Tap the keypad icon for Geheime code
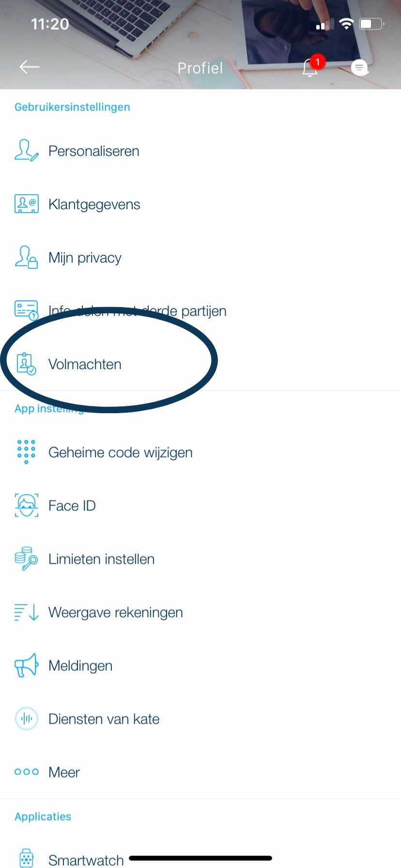The width and height of the screenshot is (401, 868). pos(26,452)
